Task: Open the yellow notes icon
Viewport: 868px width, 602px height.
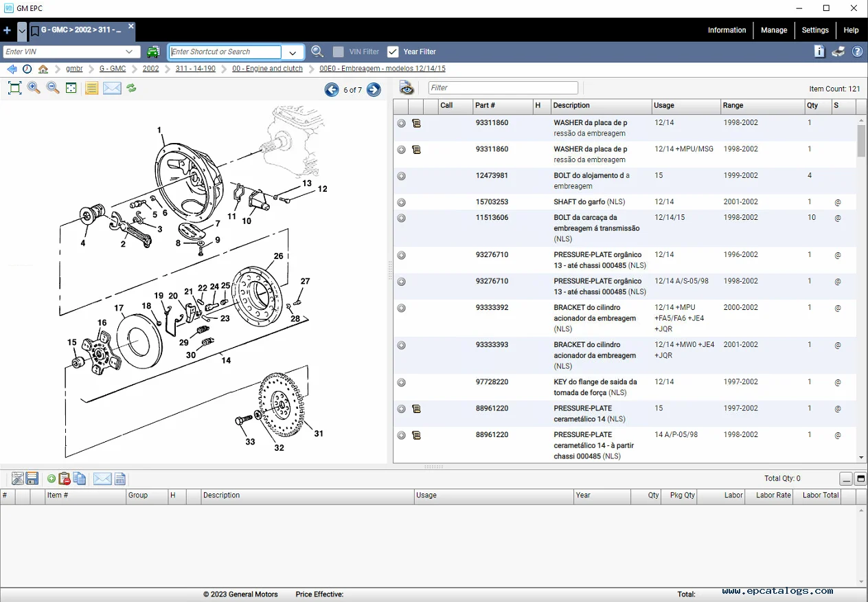Action: (91, 88)
